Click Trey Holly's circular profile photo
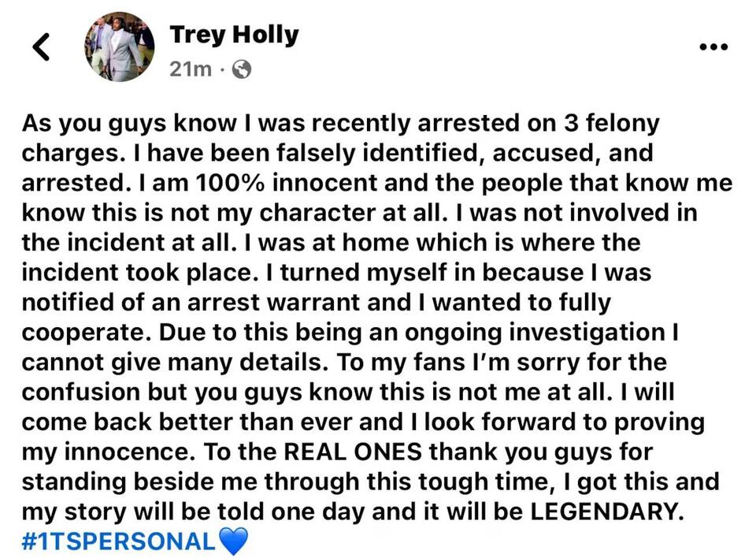 (119, 46)
